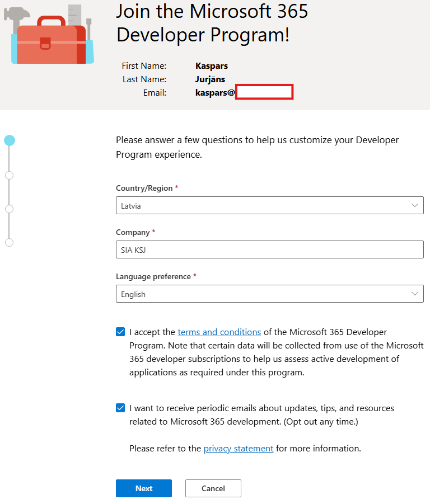Open the privacy statement link

pyautogui.click(x=238, y=448)
